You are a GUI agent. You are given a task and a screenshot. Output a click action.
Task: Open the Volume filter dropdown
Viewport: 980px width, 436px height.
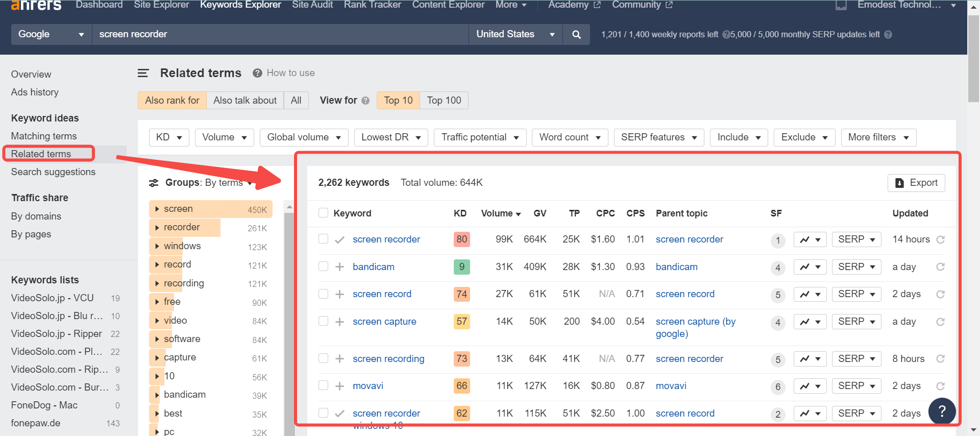tap(224, 137)
